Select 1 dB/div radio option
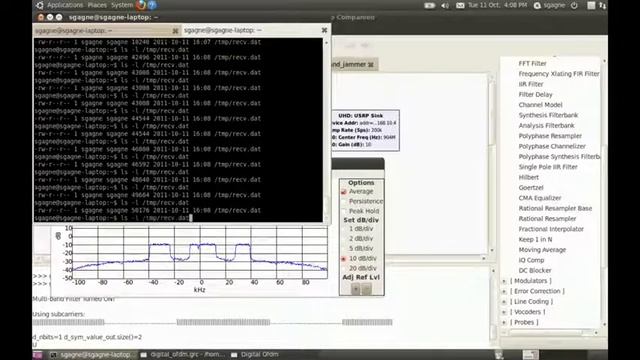This screenshot has width=640, height=360. 344,229
